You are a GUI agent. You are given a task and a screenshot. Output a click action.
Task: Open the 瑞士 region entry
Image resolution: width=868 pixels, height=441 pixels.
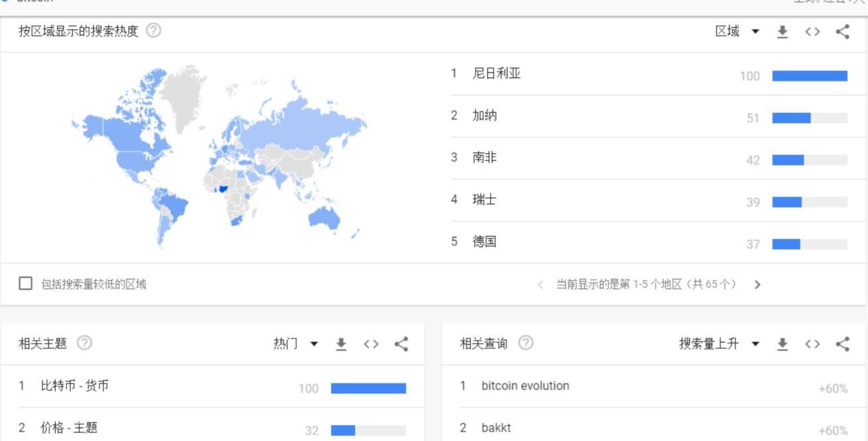click(x=484, y=199)
